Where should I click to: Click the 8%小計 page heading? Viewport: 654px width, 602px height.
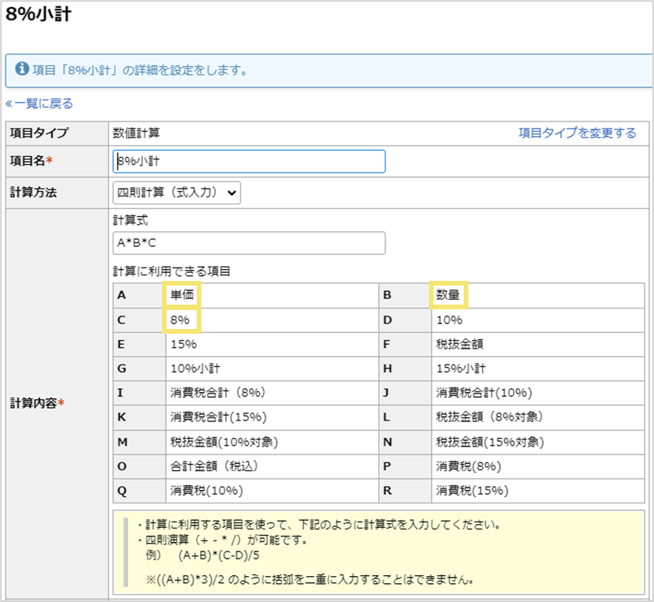click(39, 14)
